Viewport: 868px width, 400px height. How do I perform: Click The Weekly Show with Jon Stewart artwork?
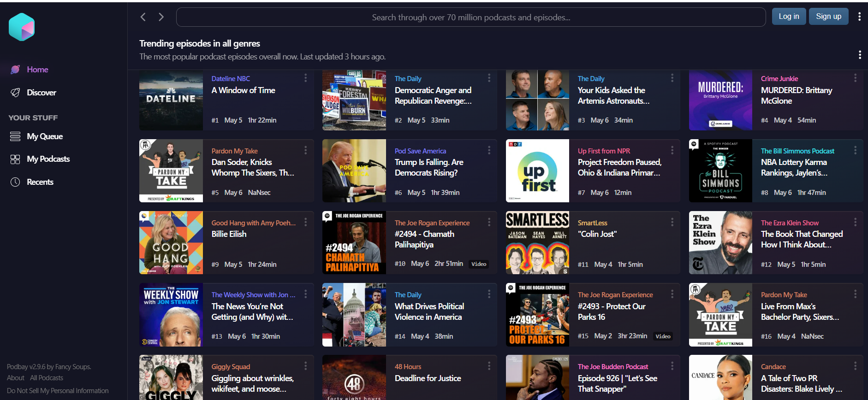(171, 315)
